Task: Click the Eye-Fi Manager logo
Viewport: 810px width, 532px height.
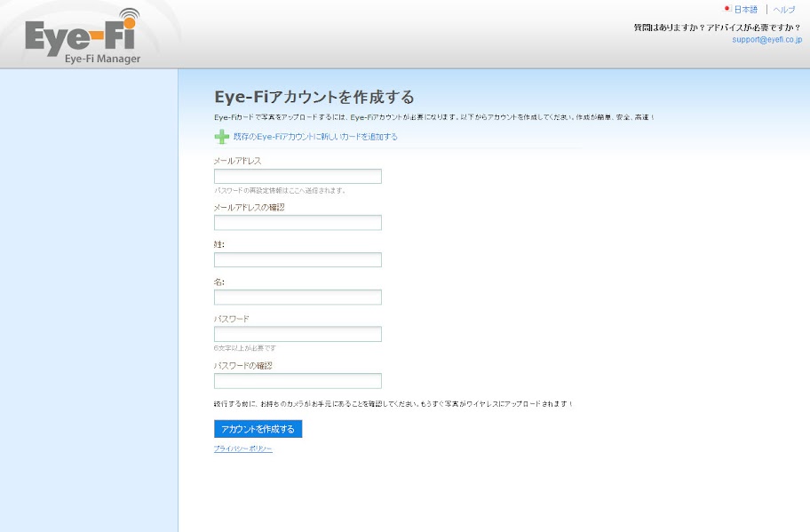Action: (x=83, y=40)
